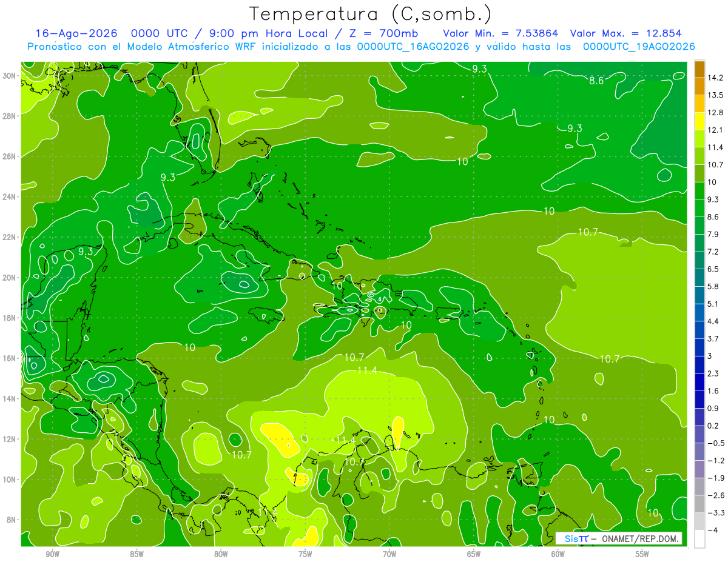Click the 90W longitude axis label
This screenshot has height=562, width=728.
(52, 554)
